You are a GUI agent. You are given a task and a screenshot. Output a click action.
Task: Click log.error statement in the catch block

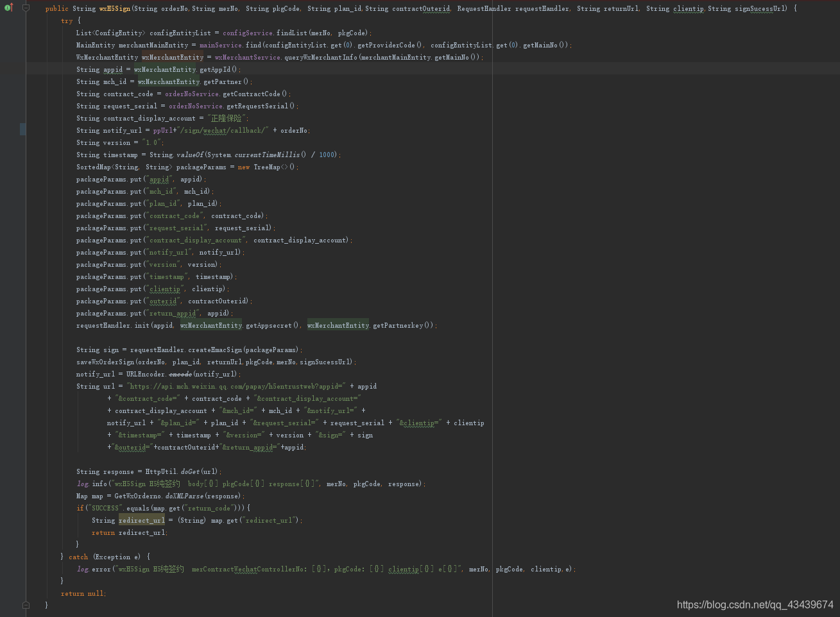pyautogui.click(x=326, y=569)
